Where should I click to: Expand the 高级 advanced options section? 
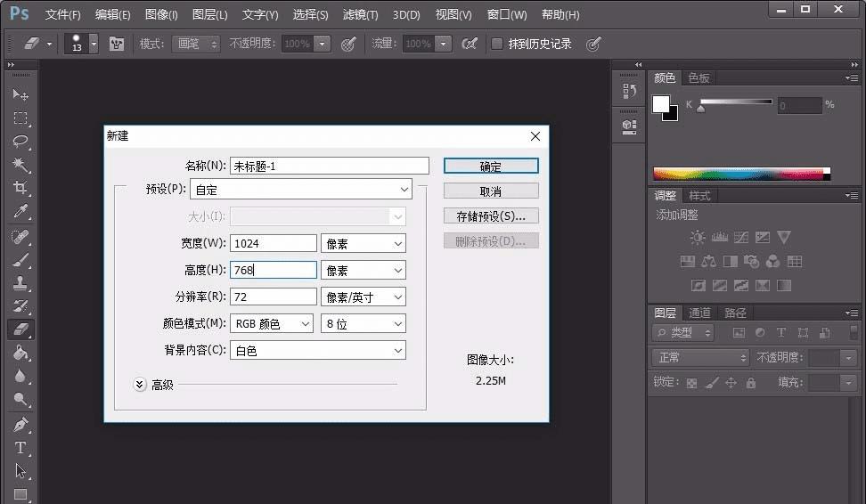coord(140,385)
